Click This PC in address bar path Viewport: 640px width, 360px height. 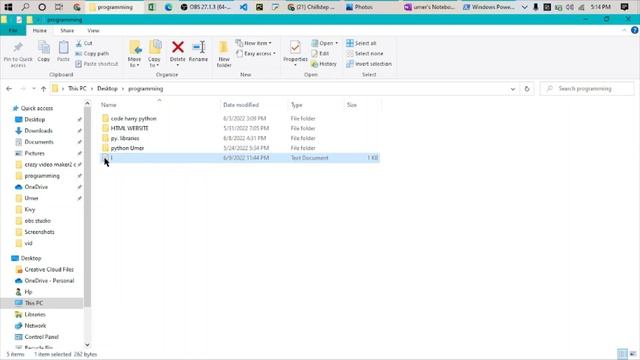pyautogui.click(x=77, y=89)
